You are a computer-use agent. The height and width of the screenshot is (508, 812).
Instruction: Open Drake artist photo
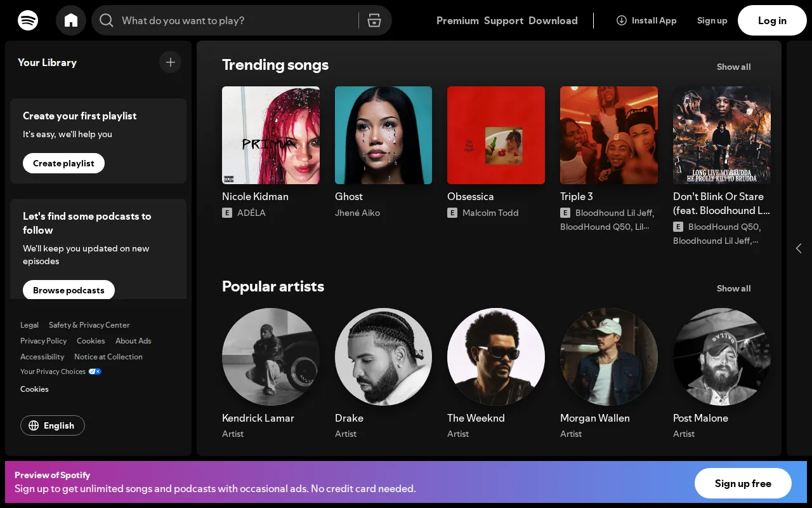(x=383, y=357)
